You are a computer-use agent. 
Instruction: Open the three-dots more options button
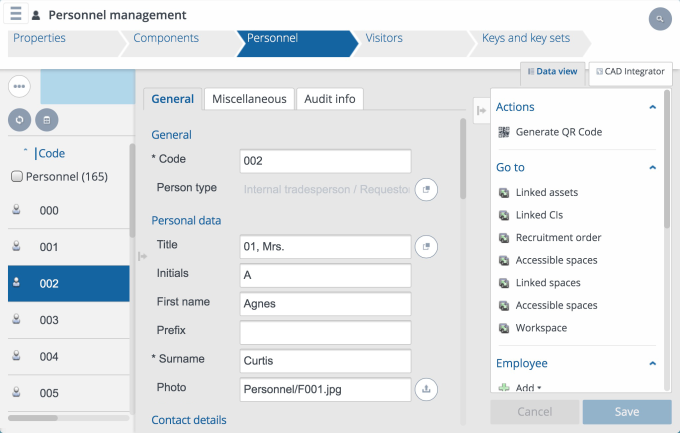click(x=19, y=87)
